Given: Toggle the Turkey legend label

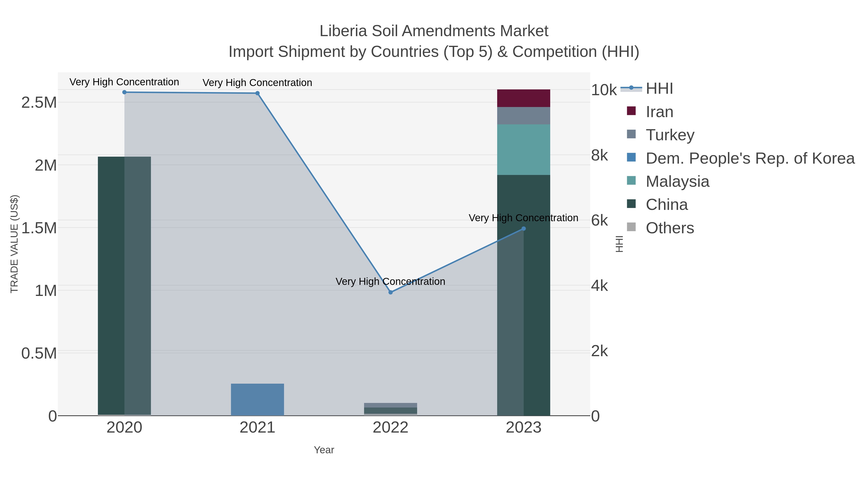Looking at the screenshot, I should tap(670, 135).
